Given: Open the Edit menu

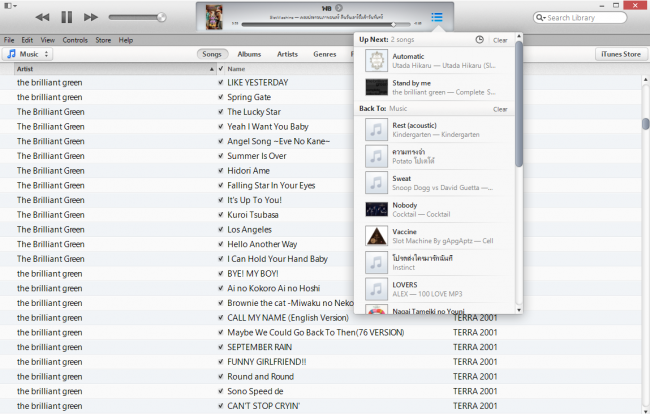Looking at the screenshot, I should 27,40.
